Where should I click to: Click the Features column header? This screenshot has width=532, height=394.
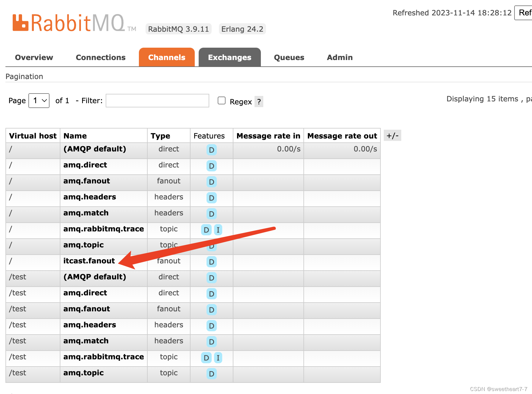tap(209, 136)
